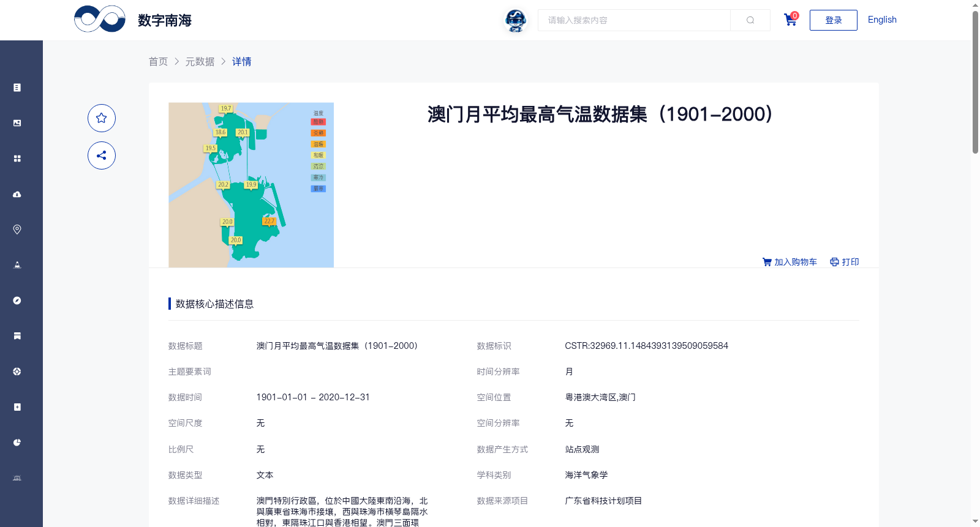Open the shopping cart icon in header
980x527 pixels.
pos(791,20)
